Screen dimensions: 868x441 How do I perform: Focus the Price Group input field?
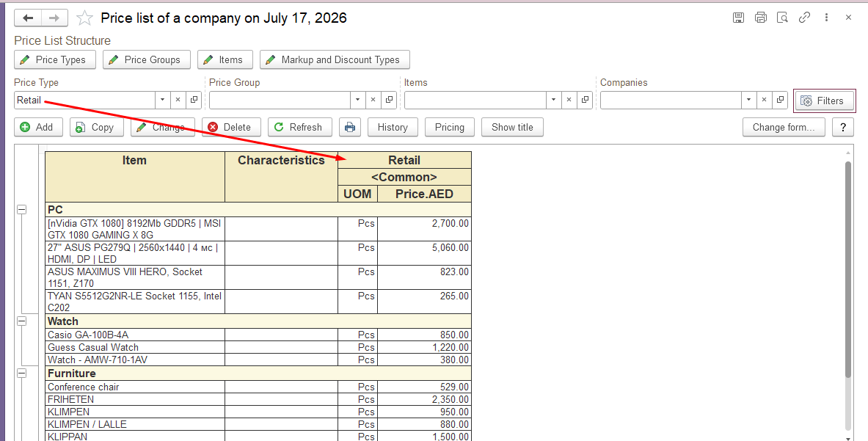(280, 100)
